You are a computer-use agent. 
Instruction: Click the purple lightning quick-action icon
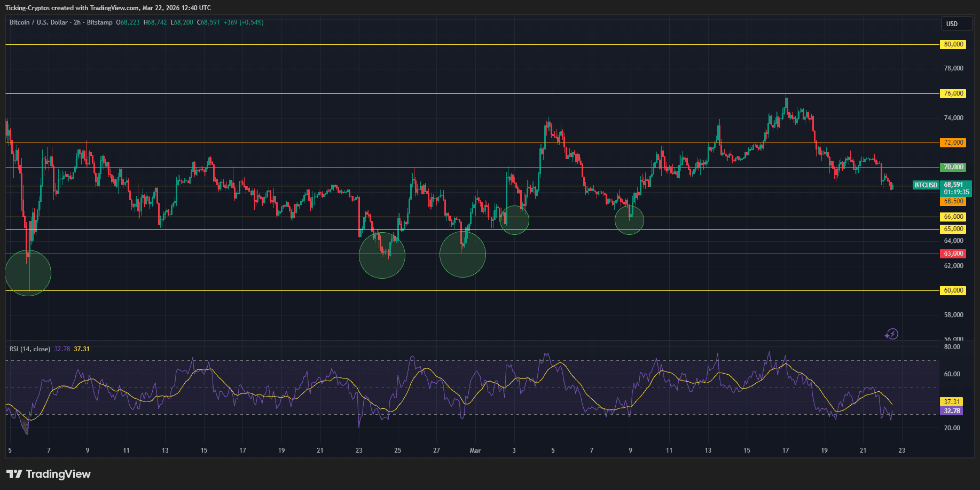[892, 334]
